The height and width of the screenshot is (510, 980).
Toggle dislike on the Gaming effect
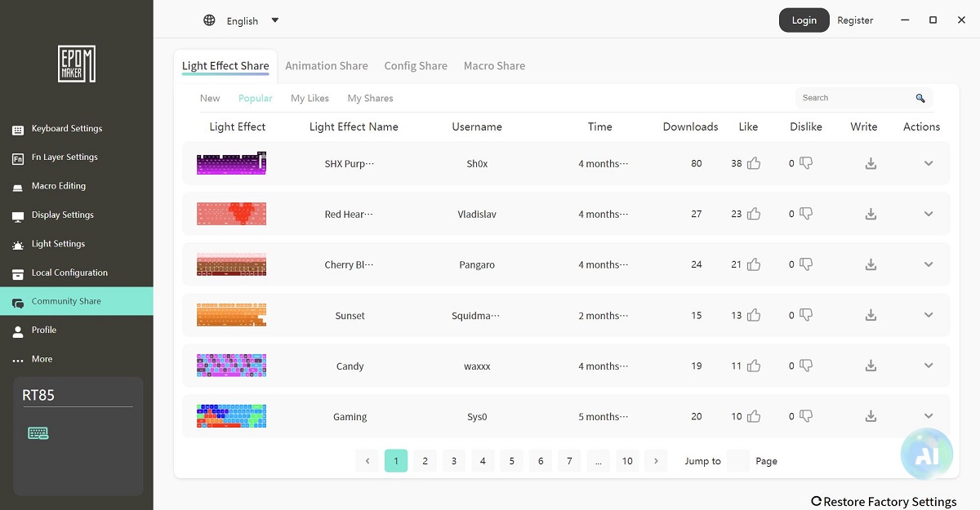(x=806, y=416)
